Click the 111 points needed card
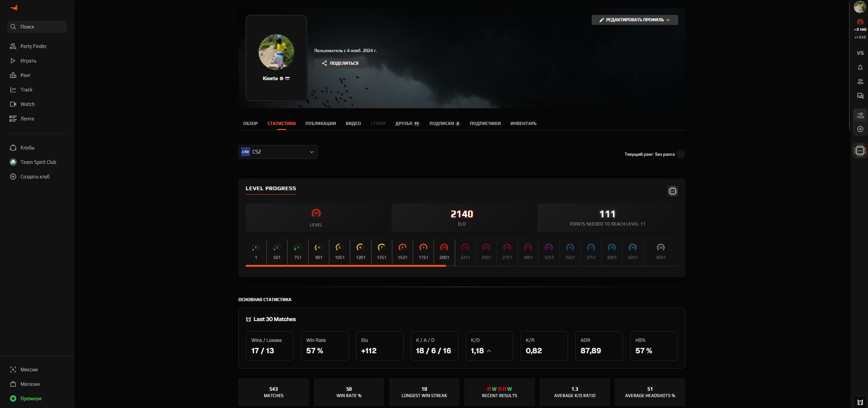The height and width of the screenshot is (408, 868). pyautogui.click(x=608, y=218)
